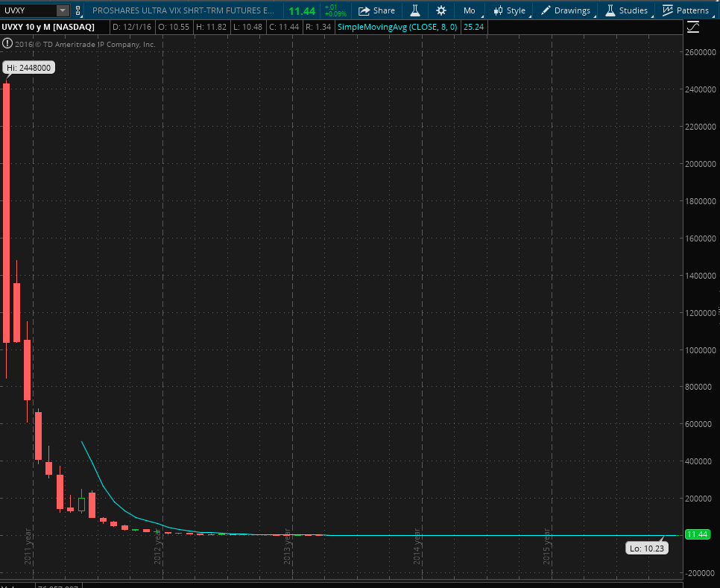The width and height of the screenshot is (720, 588).
Task: Click the H: 11.82 high value
Action: pyautogui.click(x=211, y=27)
